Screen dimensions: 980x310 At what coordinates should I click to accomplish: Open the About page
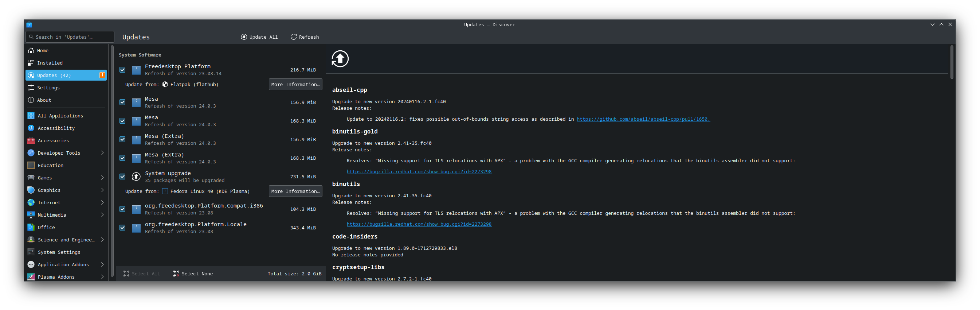click(66, 100)
